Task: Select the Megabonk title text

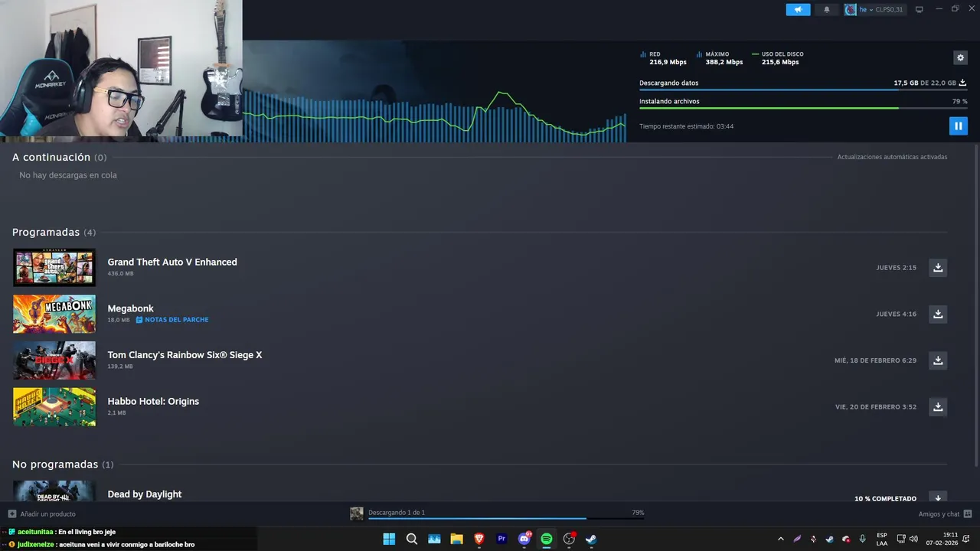Action: 131,308
